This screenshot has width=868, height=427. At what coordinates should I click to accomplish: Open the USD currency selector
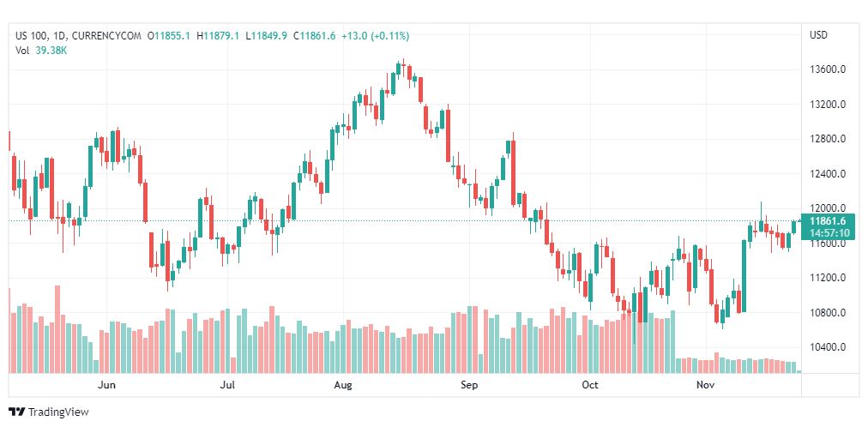817,35
